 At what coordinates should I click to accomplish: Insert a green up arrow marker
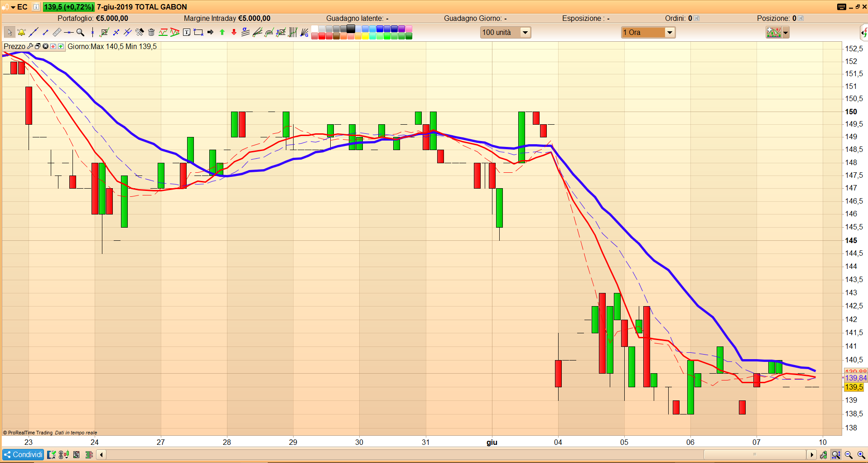coord(222,32)
